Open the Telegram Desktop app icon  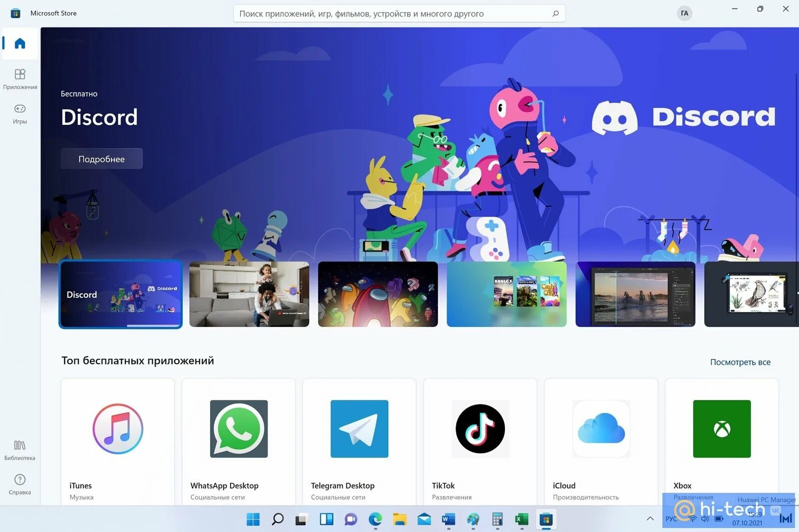pyautogui.click(x=360, y=429)
